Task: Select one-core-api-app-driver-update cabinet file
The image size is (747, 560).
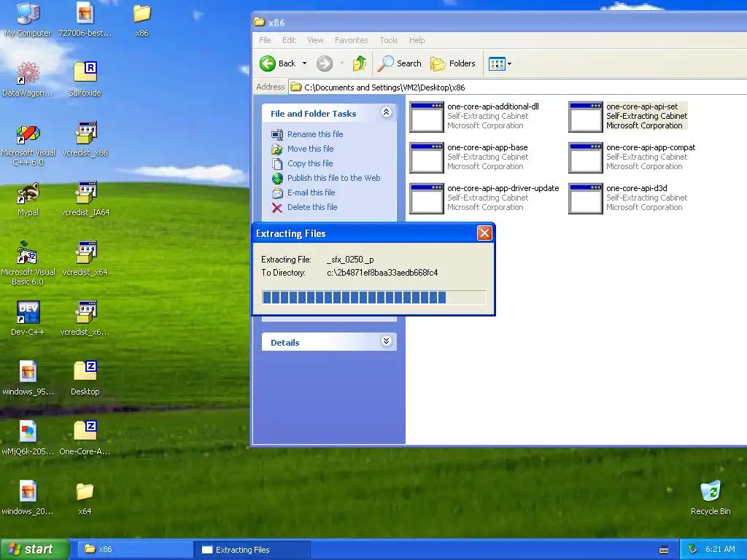Action: tap(484, 198)
